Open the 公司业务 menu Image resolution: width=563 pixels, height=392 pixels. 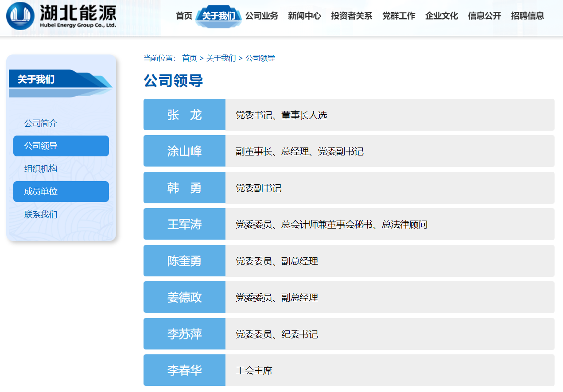[261, 16]
